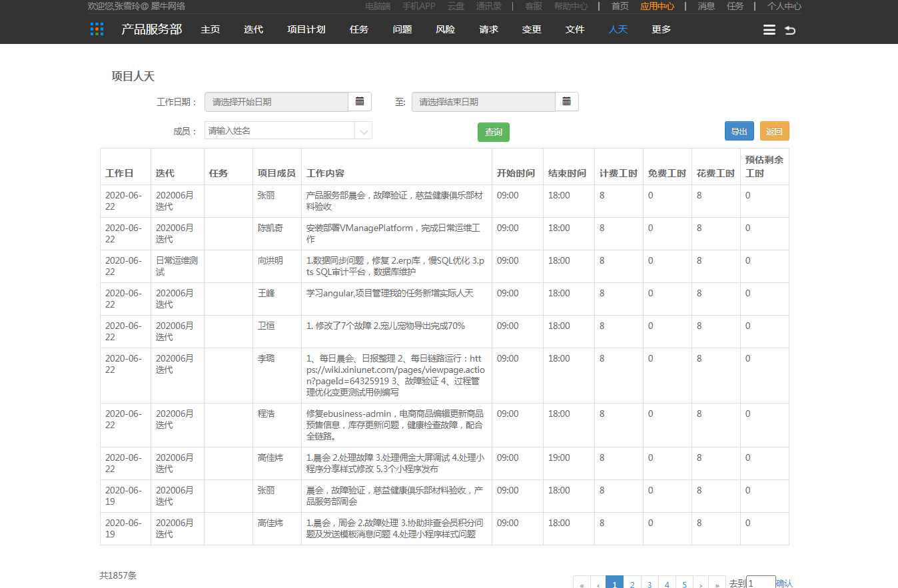This screenshot has width=898, height=588.
Task: Select the 人天 tab
Action: (618, 29)
